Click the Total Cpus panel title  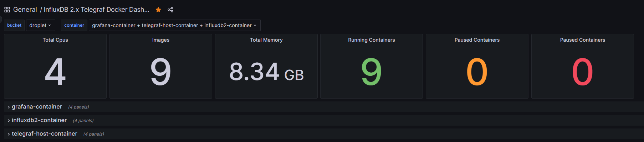[x=55, y=40]
